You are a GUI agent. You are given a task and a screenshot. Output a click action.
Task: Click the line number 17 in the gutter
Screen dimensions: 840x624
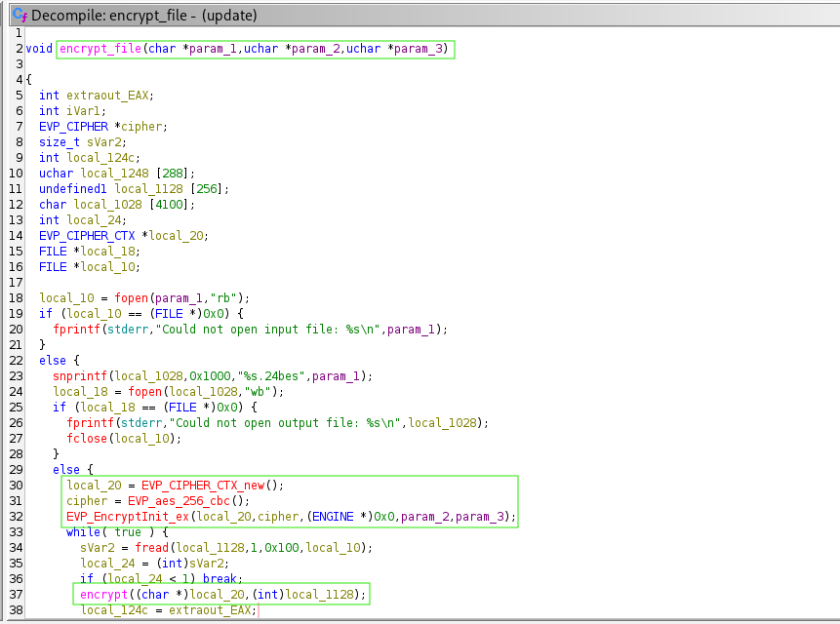(x=16, y=283)
